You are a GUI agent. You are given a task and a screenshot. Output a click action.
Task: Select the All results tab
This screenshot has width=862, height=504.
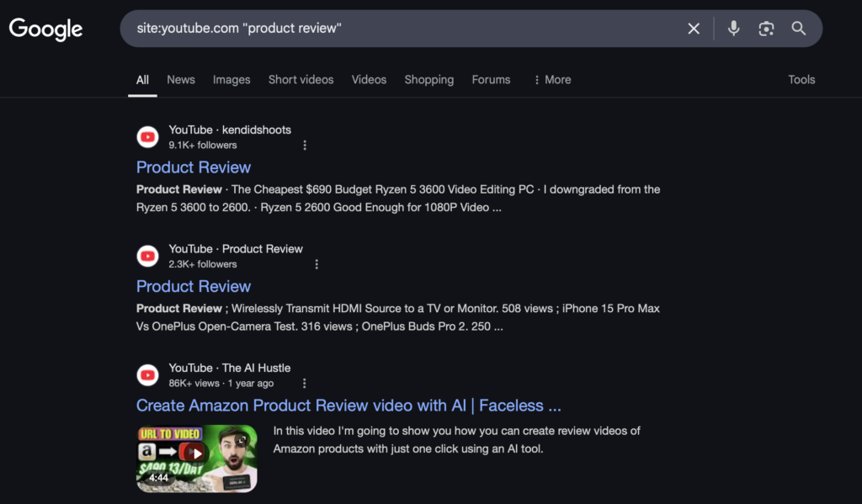tap(142, 80)
